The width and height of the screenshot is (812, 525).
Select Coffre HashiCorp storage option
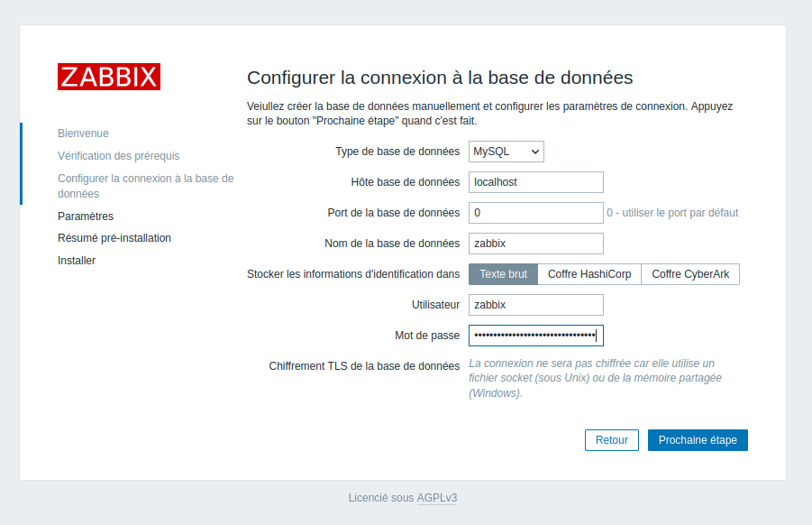589,274
